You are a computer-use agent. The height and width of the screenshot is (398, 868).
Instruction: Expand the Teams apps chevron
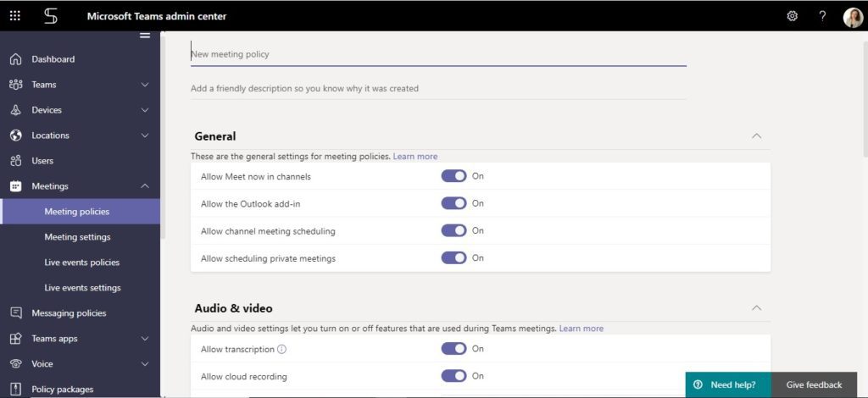pyautogui.click(x=145, y=339)
